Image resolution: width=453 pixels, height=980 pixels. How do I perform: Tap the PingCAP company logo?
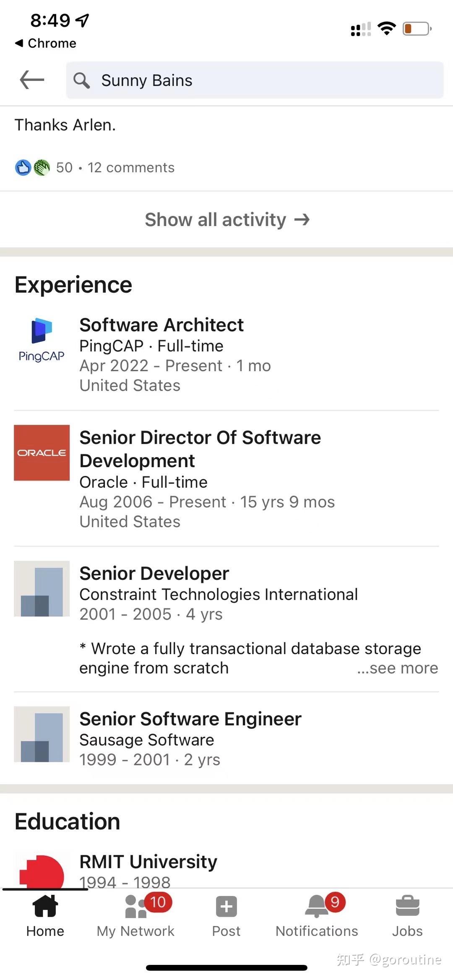42,339
